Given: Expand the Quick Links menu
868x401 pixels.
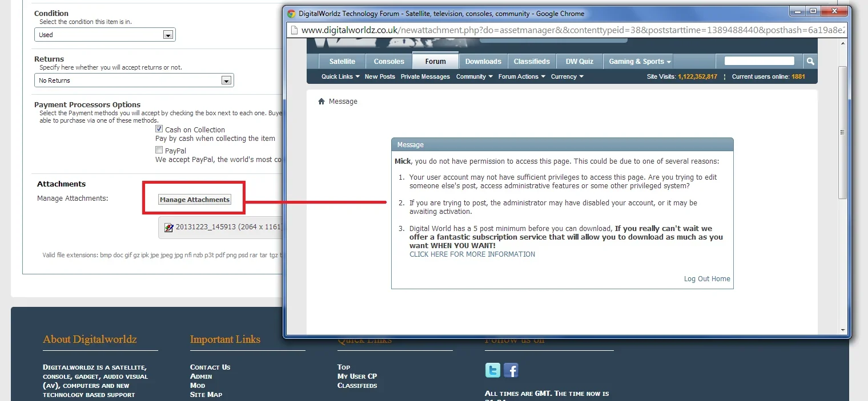Looking at the screenshot, I should [340, 76].
